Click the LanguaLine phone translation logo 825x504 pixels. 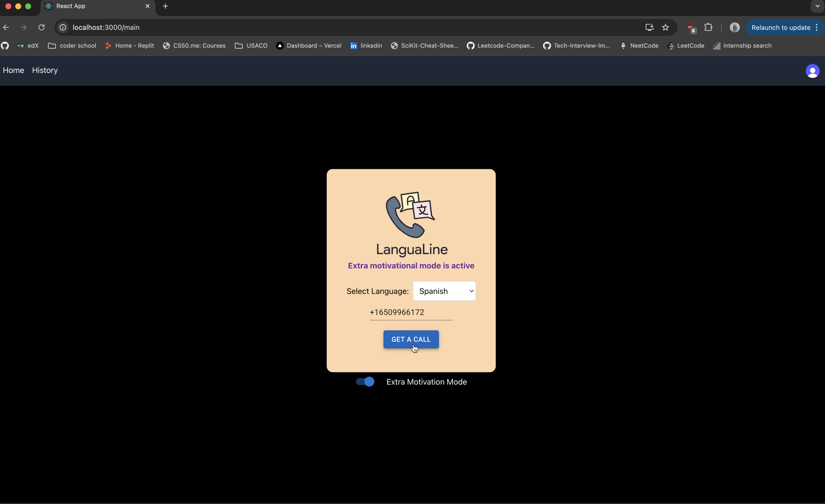coord(410,214)
